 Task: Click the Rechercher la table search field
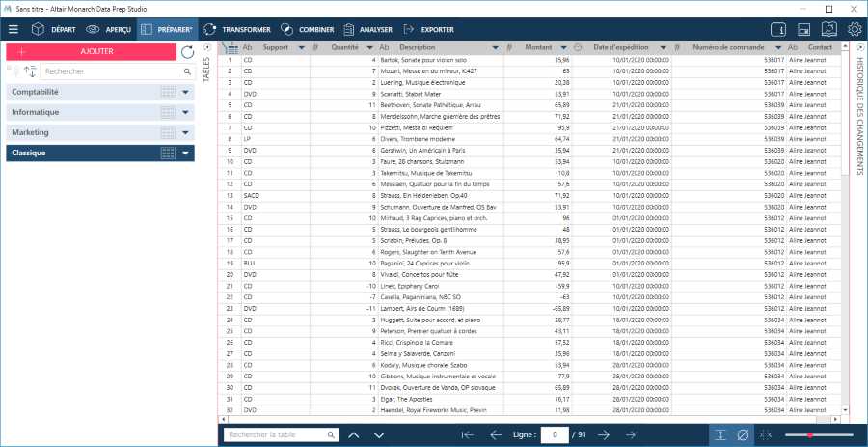[275, 435]
